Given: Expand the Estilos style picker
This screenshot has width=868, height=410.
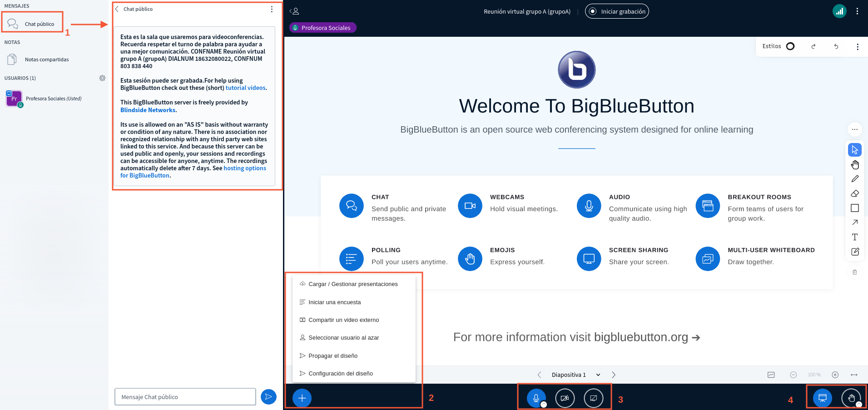Looking at the screenshot, I should point(779,46).
